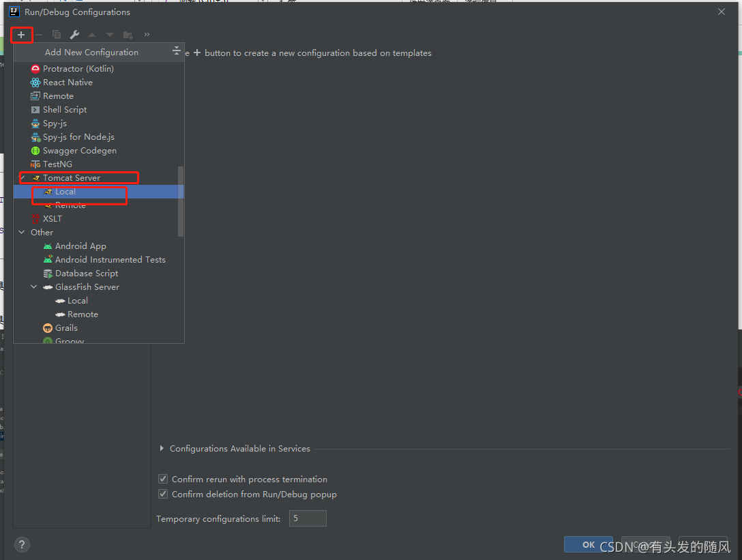The height and width of the screenshot is (560, 742).
Task: Collapse the GlassFish Server node chevron
Action: coord(34,287)
